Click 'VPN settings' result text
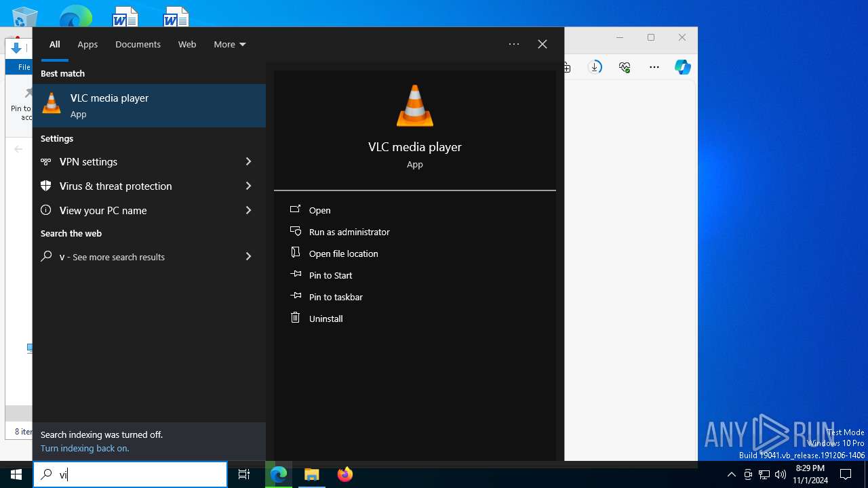 pos(88,161)
